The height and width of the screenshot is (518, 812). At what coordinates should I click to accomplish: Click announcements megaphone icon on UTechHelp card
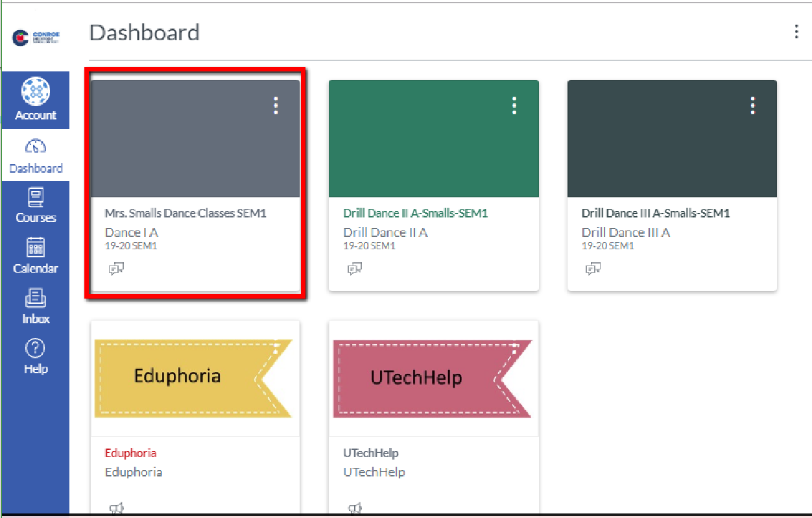(354, 508)
